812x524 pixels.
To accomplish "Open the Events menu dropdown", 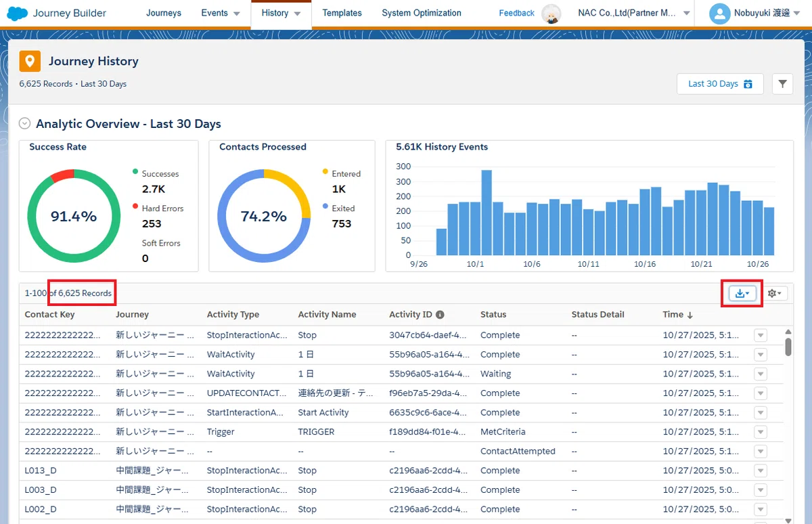I will pyautogui.click(x=221, y=13).
